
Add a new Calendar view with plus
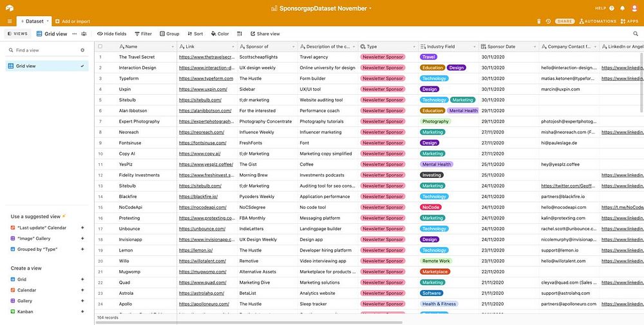[82, 290]
